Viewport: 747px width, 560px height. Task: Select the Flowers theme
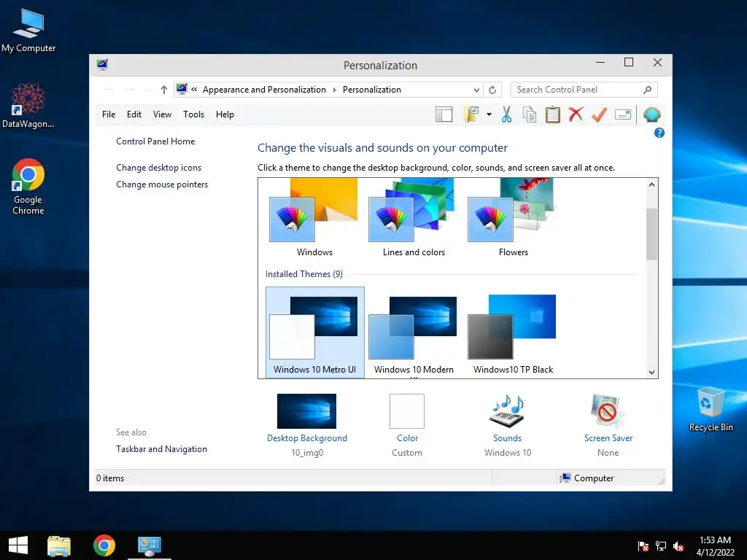[513, 219]
